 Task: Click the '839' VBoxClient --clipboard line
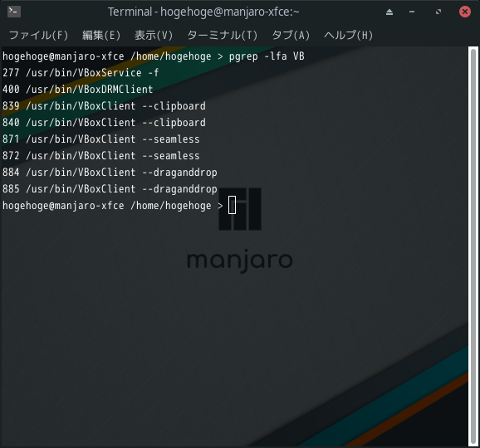pyautogui.click(x=104, y=106)
